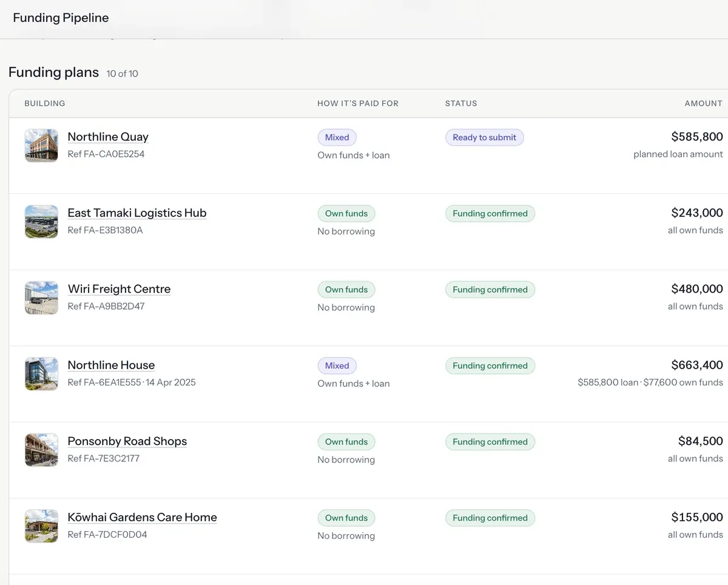The width and height of the screenshot is (728, 585).
Task: Click the Funding Pipeline page title
Action: click(x=61, y=18)
